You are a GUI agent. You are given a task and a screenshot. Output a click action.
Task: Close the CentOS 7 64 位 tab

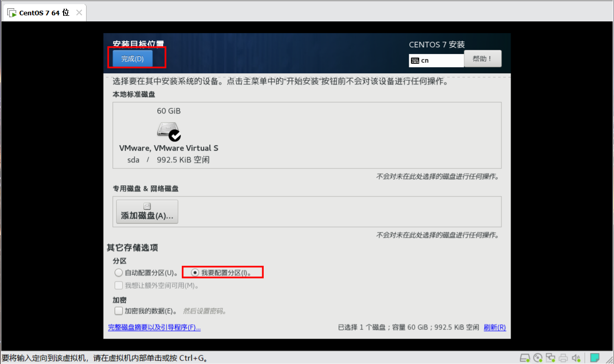79,13
